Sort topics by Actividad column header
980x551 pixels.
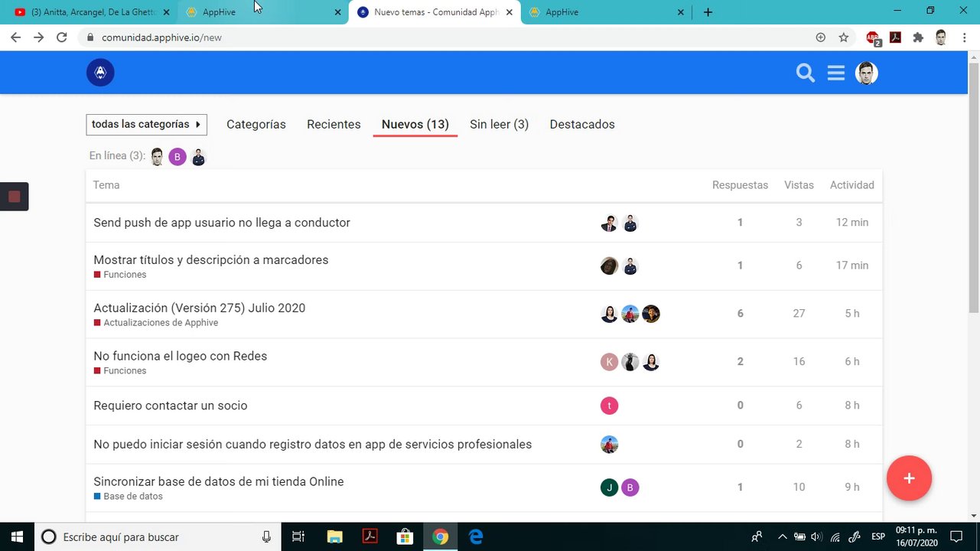852,185
